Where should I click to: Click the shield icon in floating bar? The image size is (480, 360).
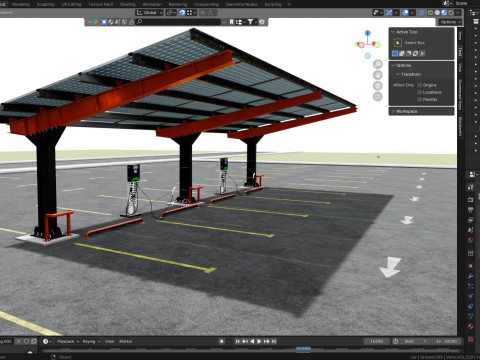tap(262, 22)
